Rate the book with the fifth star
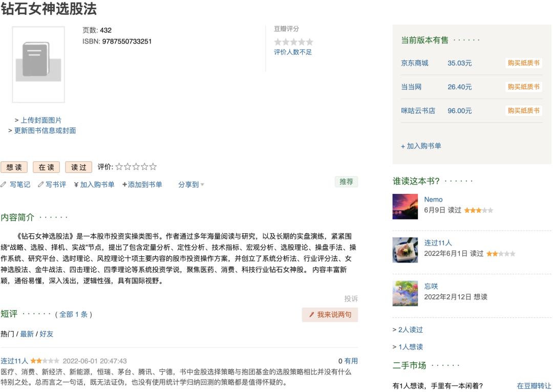Viewport: 553px width, 392px height. (153, 167)
